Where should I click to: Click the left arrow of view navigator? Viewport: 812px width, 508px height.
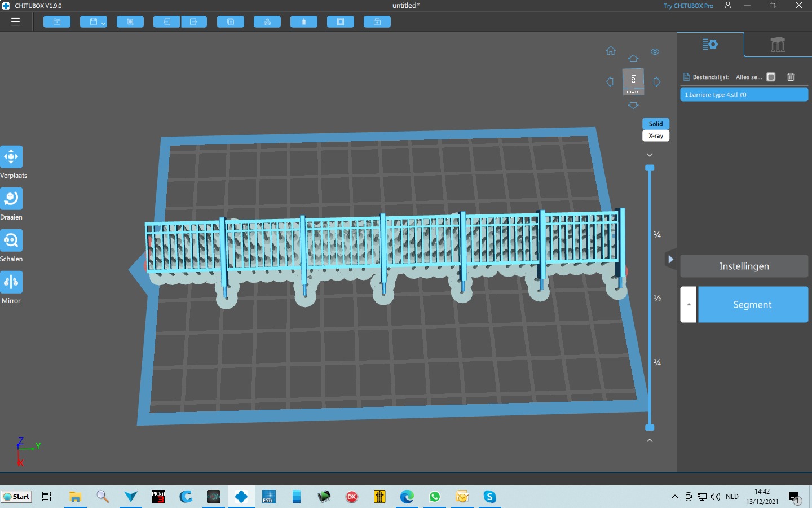click(x=610, y=82)
